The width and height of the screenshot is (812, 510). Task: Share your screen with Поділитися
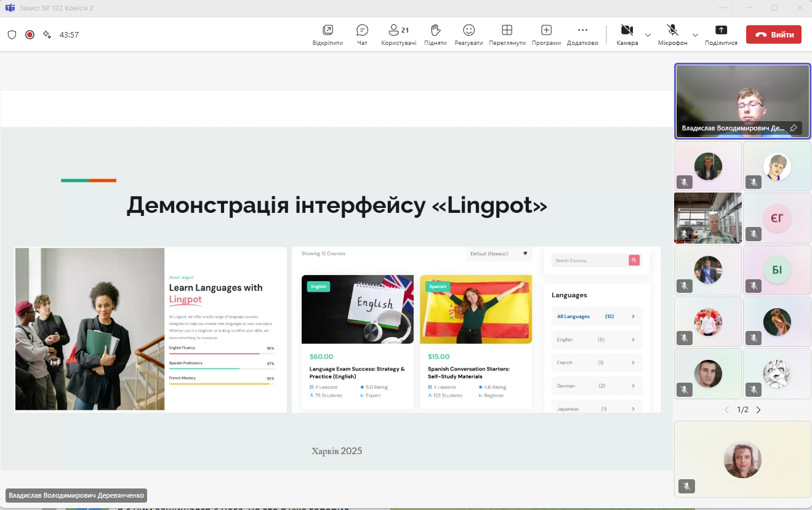[x=721, y=34]
